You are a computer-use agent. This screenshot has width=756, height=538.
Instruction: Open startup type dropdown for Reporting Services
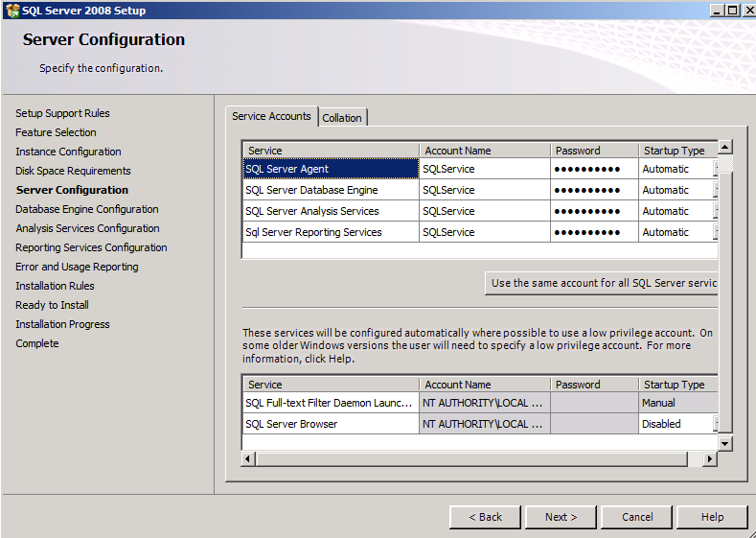click(716, 232)
